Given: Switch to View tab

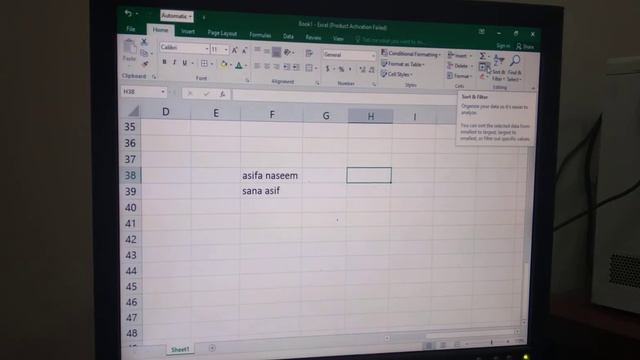Looking at the screenshot, I should (338, 39).
